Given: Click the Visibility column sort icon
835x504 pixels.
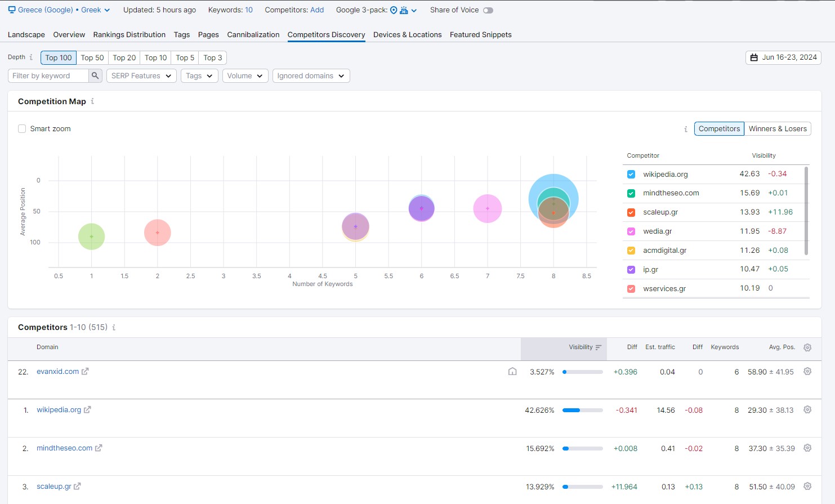Looking at the screenshot, I should (x=599, y=347).
